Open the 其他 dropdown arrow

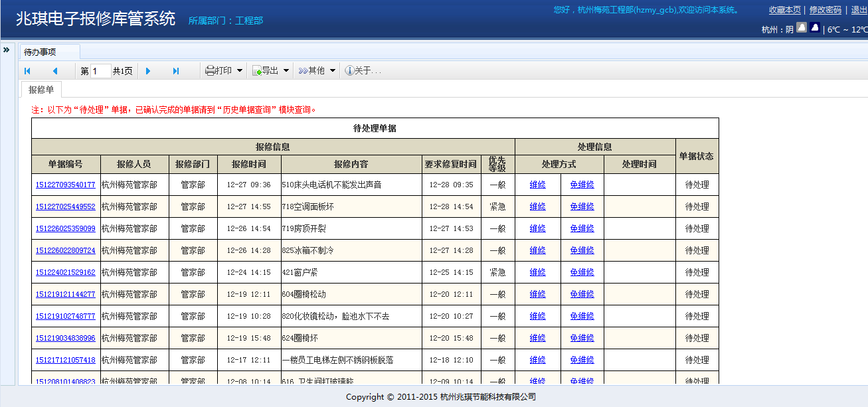333,70
